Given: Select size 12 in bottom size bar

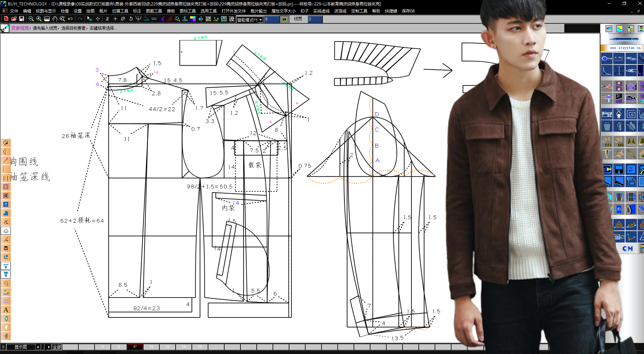Looking at the screenshot, I should [x=168, y=347].
